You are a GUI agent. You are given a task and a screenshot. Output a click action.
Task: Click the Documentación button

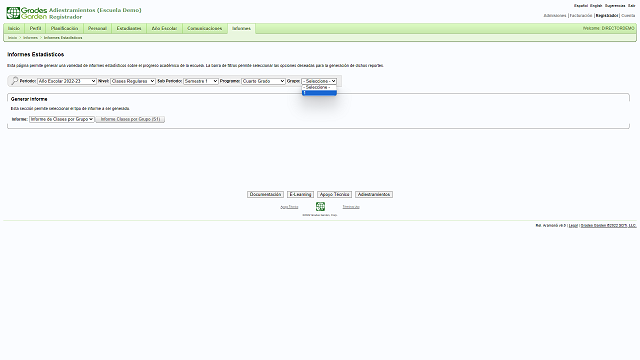tap(265, 194)
